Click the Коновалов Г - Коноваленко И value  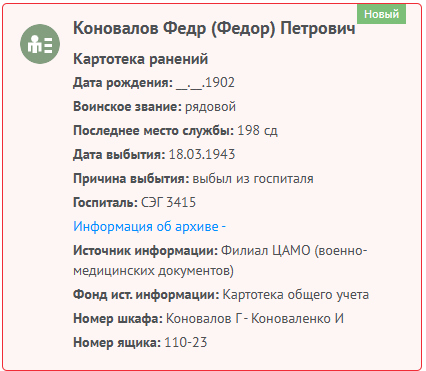tap(255, 318)
